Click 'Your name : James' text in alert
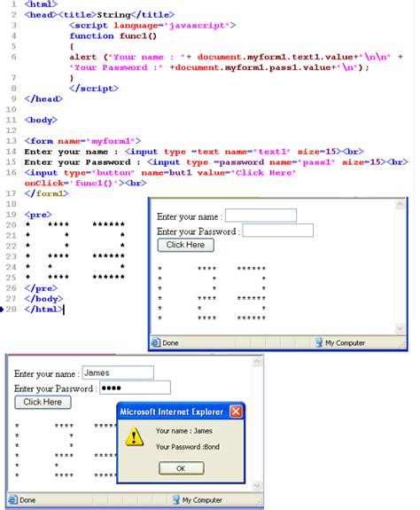This screenshot has width=420, height=510. [x=183, y=431]
